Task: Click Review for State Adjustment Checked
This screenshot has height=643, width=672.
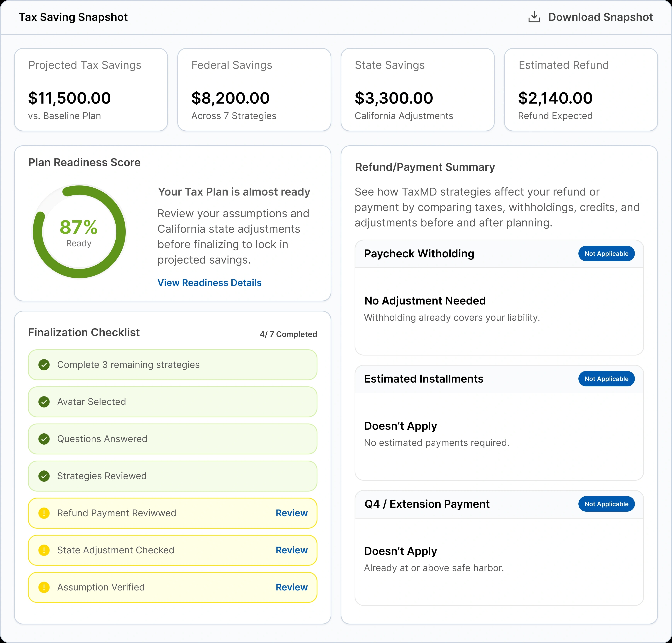Action: coord(292,550)
